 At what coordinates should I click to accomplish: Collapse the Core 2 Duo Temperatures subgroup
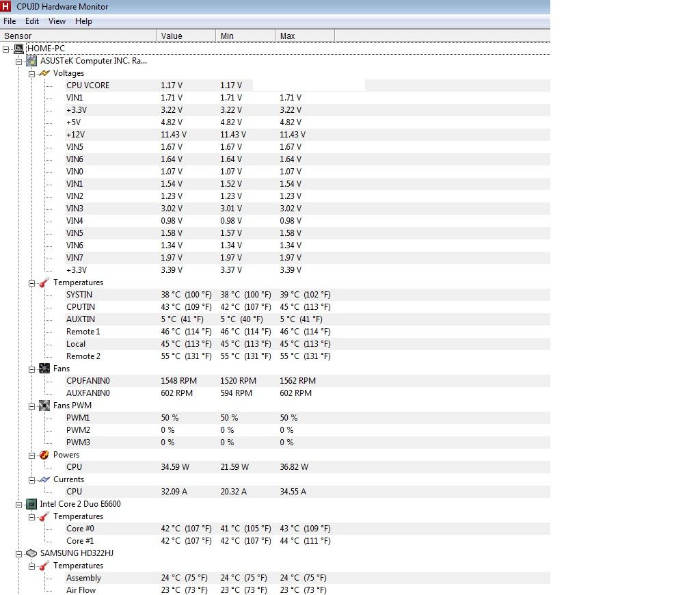31,517
